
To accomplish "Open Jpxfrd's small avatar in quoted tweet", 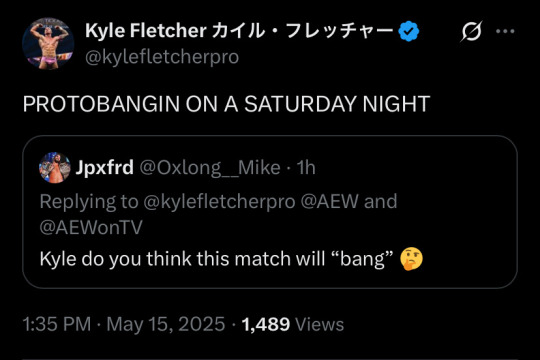I will (55, 167).
